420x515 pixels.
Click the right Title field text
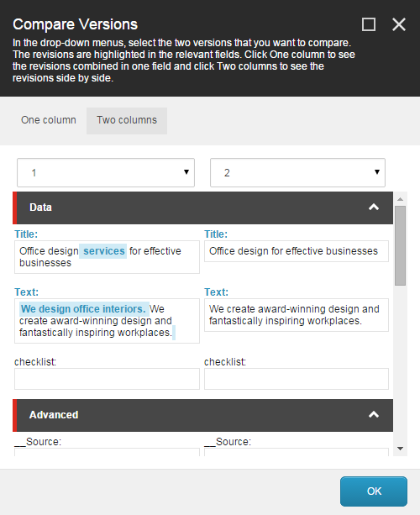click(293, 251)
